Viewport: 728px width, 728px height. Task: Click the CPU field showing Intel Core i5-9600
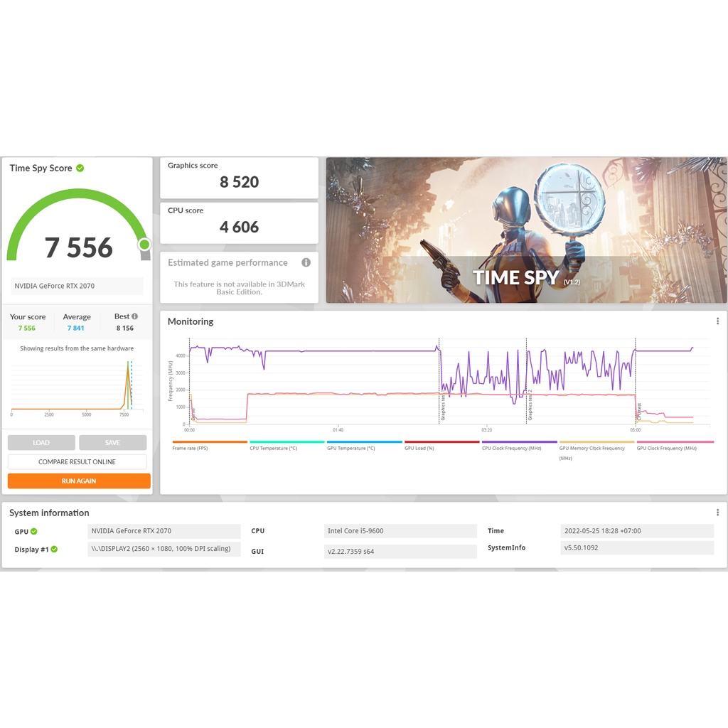click(400, 531)
